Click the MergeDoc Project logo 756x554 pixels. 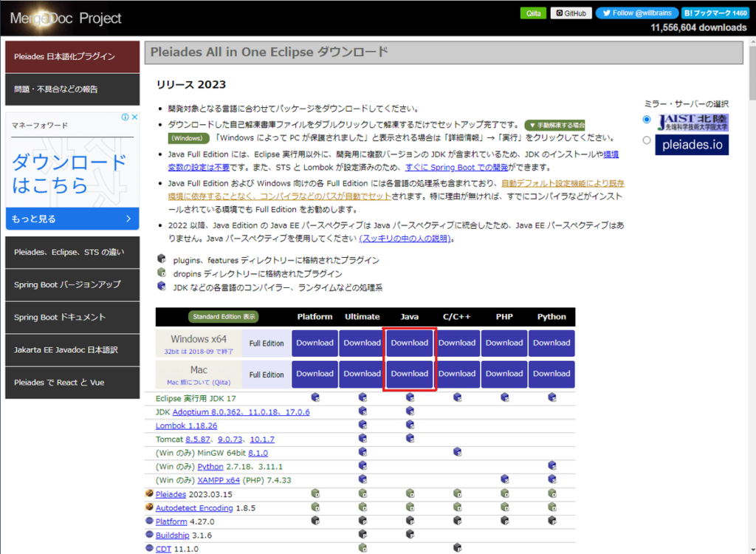tap(66, 18)
